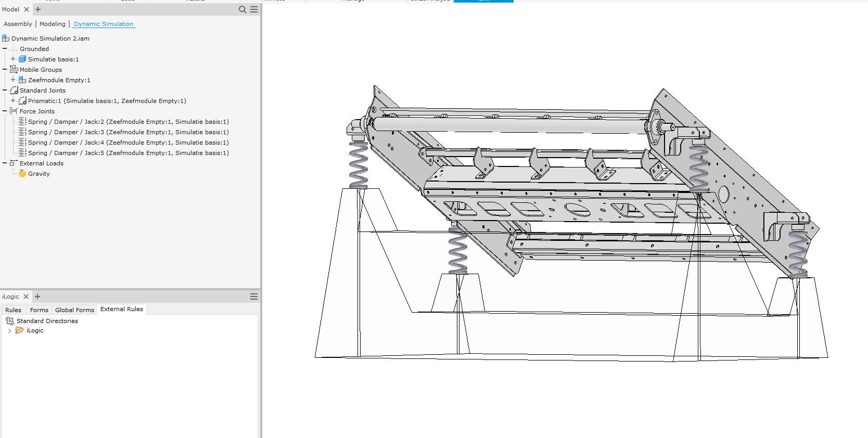Collapse the Mobile Groups node
868x438 pixels.
(x=5, y=69)
